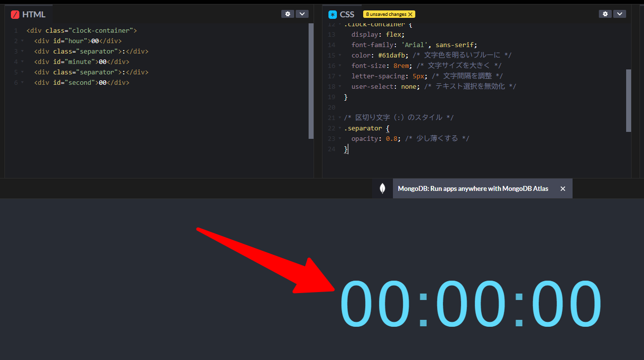644x360 pixels.
Task: Collapse the .separator rule at CSS line 22
Action: point(340,128)
